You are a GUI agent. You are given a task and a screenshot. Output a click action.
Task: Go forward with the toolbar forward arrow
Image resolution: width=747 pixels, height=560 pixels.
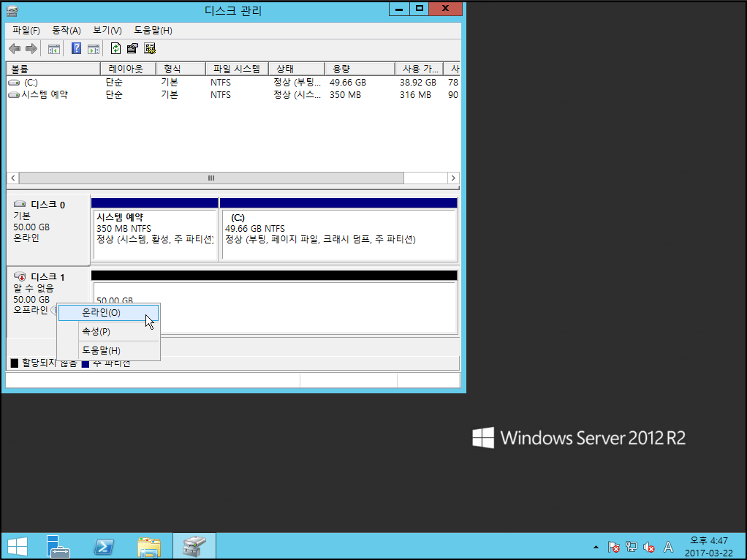31,48
